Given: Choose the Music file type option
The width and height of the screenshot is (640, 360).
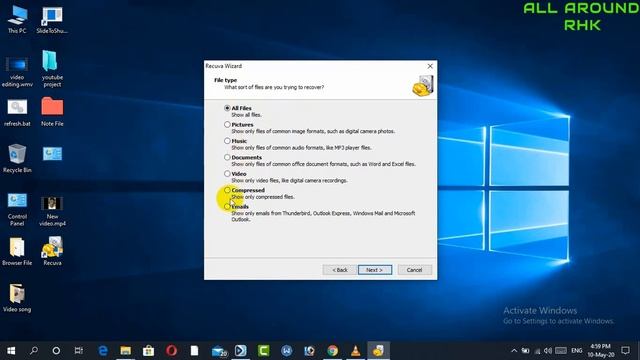Looking at the screenshot, I should pyautogui.click(x=227, y=141).
